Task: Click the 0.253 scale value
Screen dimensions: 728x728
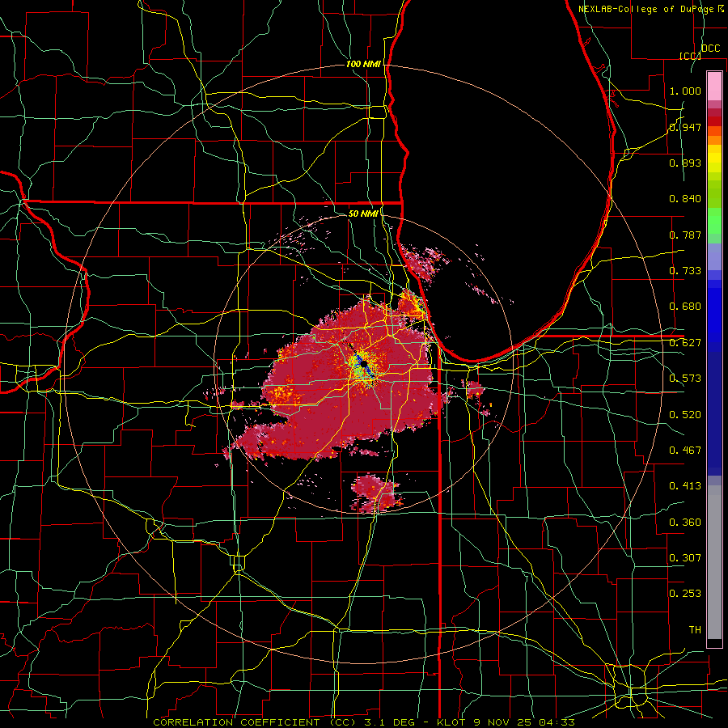Action: point(685,594)
